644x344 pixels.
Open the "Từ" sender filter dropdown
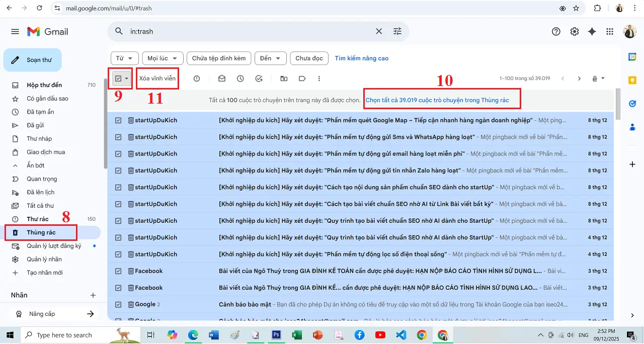(x=124, y=58)
